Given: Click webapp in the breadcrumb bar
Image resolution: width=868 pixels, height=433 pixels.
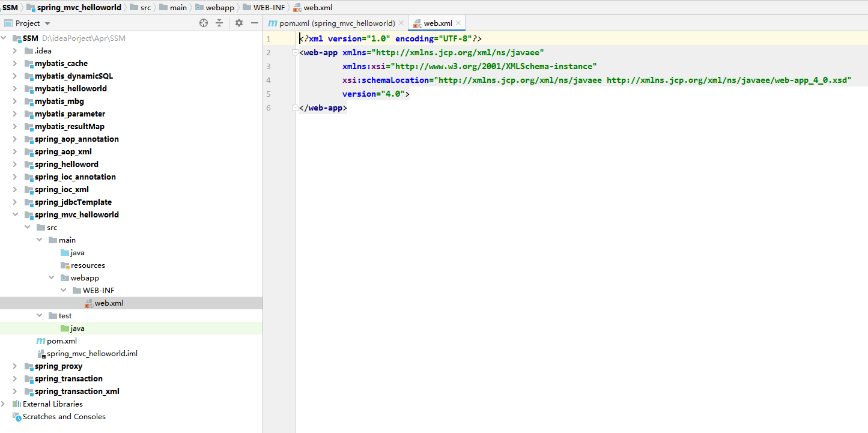Looking at the screenshot, I should tap(215, 7).
